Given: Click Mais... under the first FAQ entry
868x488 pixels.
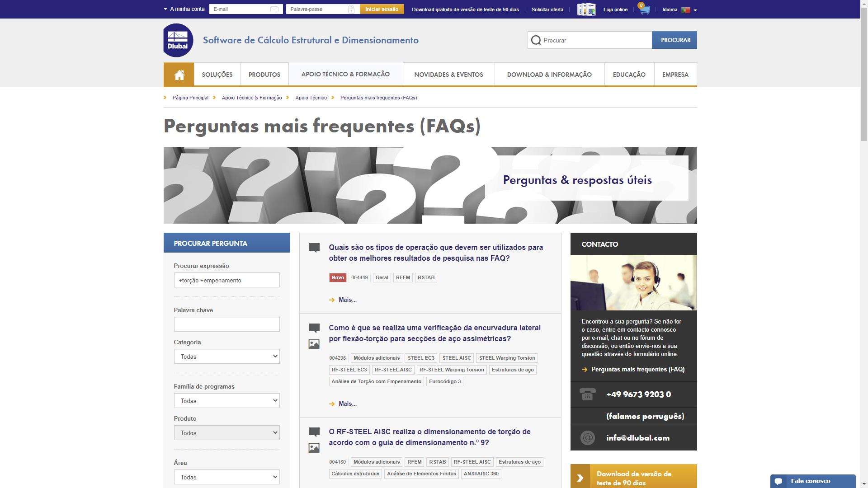Looking at the screenshot, I should pyautogui.click(x=347, y=300).
